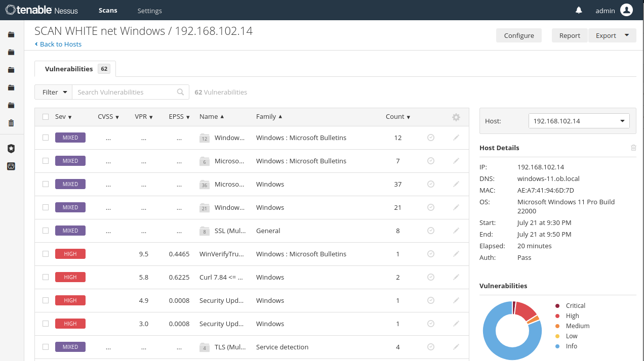
Task: Open the Settings menu
Action: tap(149, 11)
